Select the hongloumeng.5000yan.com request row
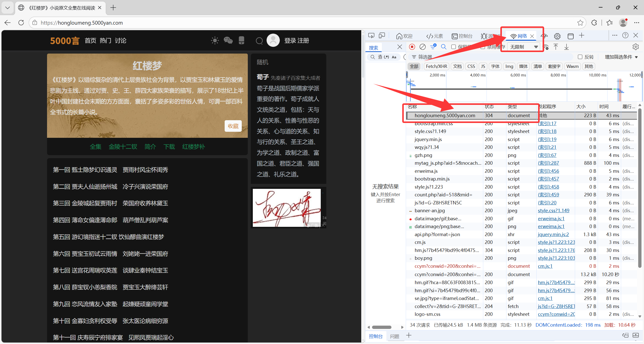The width and height of the screenshot is (644, 344). (x=445, y=115)
